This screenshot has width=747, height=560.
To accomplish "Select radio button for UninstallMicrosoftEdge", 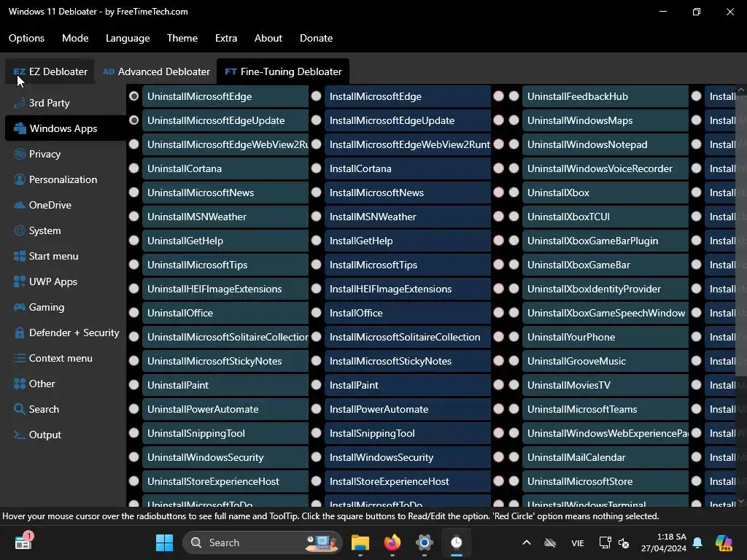I will click(x=134, y=96).
